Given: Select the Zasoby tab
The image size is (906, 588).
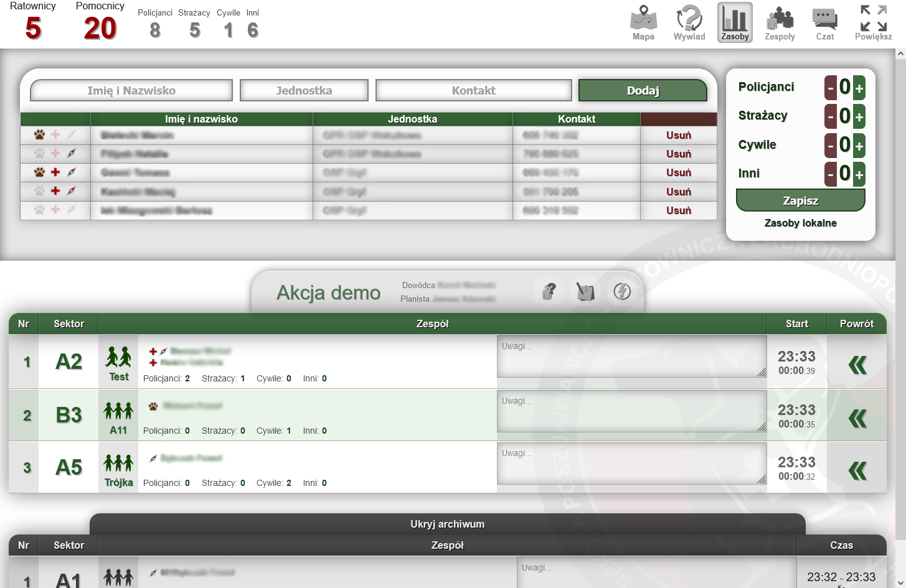Looking at the screenshot, I should [x=735, y=23].
